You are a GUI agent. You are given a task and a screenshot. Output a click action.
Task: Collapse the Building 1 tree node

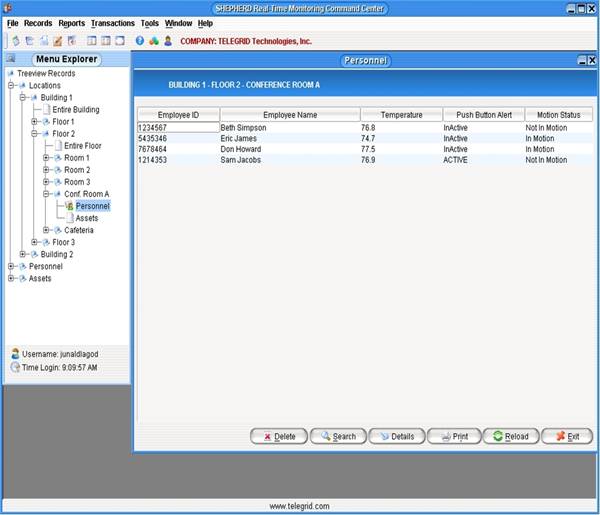(23, 98)
